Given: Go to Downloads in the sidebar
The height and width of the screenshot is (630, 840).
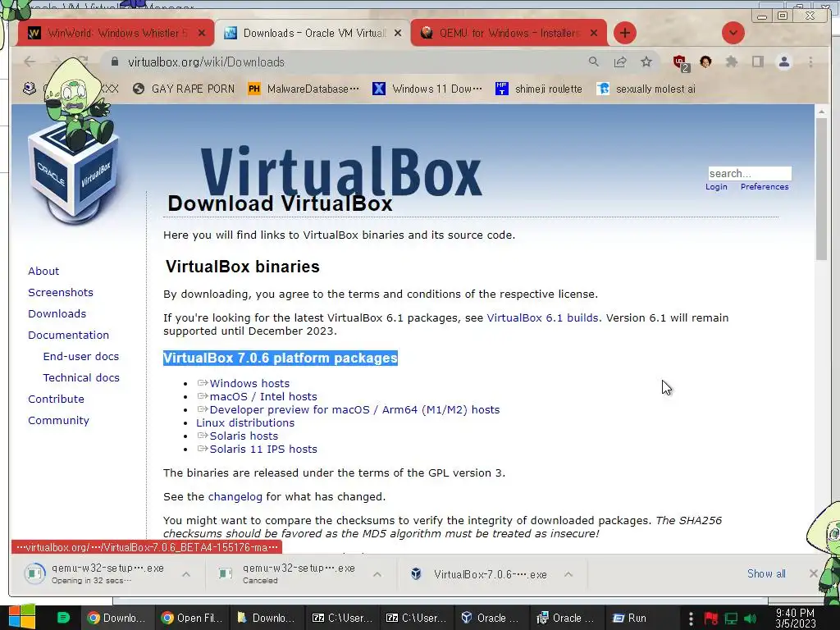Looking at the screenshot, I should tap(57, 314).
